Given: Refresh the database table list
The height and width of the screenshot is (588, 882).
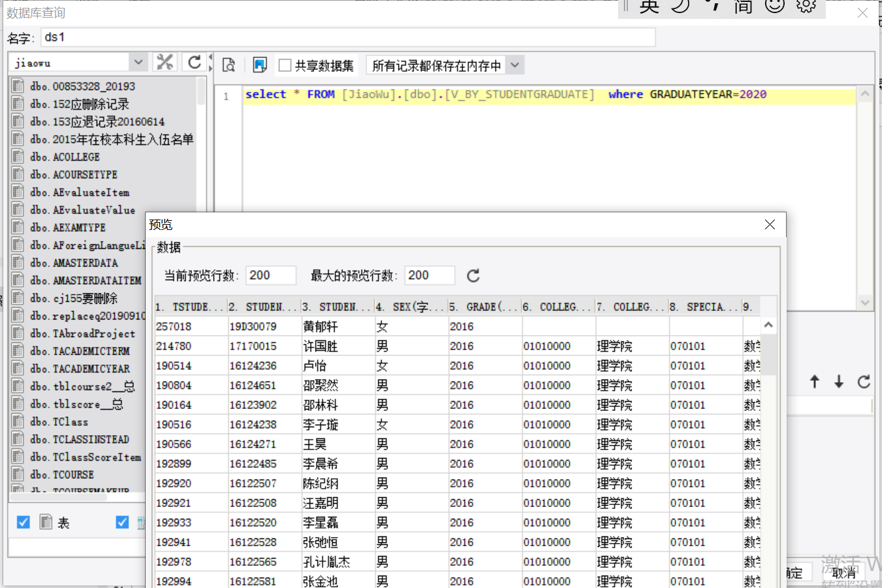Looking at the screenshot, I should click(x=194, y=62).
